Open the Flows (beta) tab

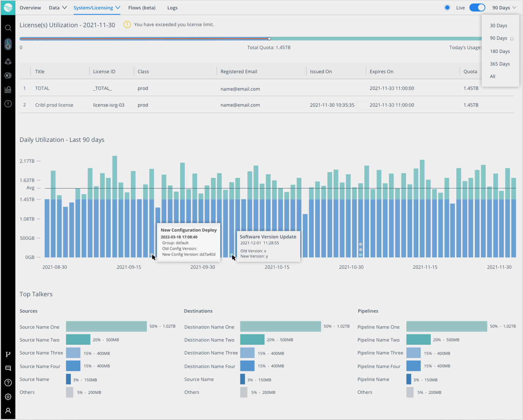pyautogui.click(x=142, y=7)
